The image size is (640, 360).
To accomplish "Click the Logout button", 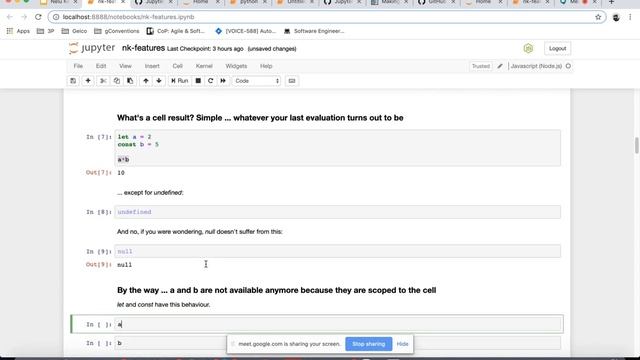I will click(x=558, y=49).
